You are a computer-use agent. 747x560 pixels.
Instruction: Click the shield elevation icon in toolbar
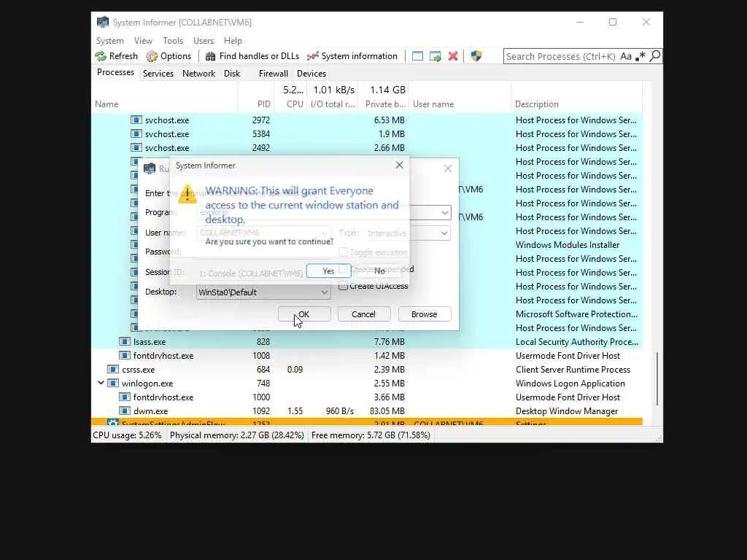(x=476, y=56)
